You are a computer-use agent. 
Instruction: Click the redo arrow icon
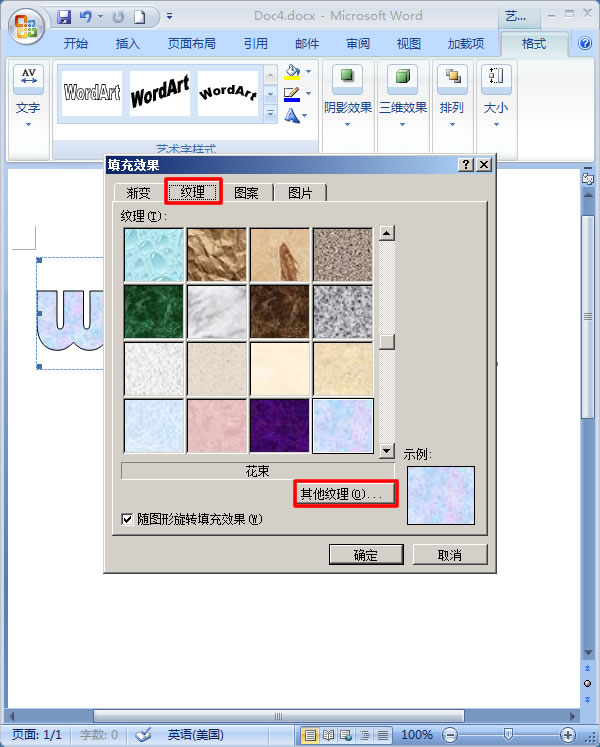pos(118,18)
